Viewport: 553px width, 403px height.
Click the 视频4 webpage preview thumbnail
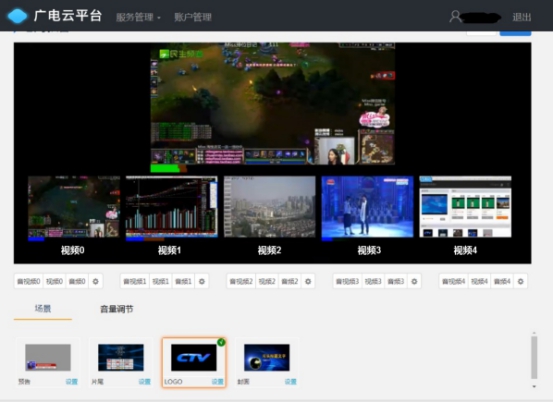(x=466, y=207)
